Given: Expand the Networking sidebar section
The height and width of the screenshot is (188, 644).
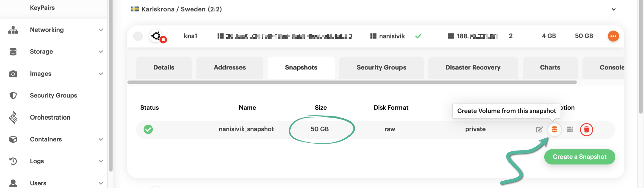Looking at the screenshot, I should pos(101,30).
